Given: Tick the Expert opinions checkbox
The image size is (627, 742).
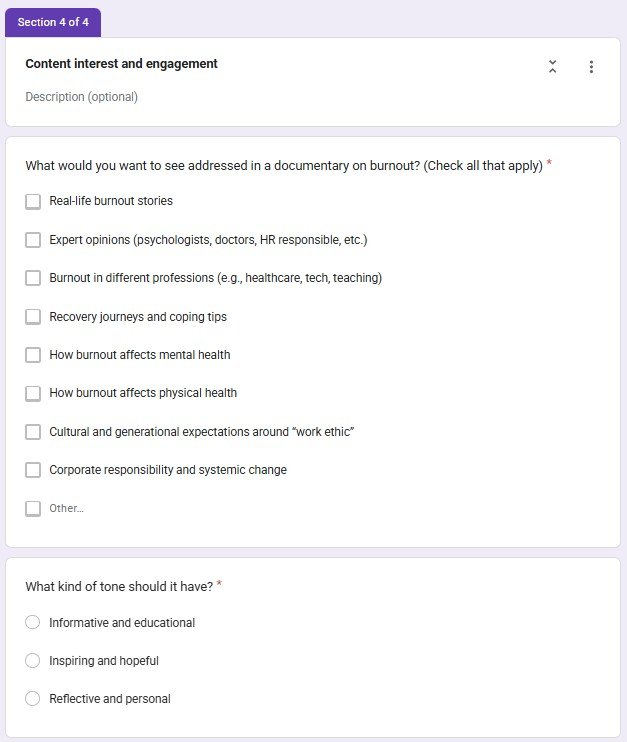Looking at the screenshot, I should coord(33,240).
